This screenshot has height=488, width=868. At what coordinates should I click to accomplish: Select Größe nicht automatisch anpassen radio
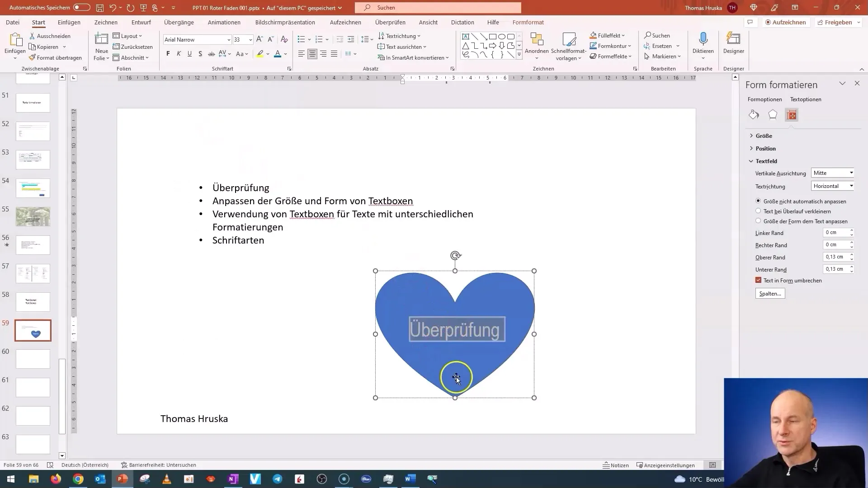pos(758,201)
